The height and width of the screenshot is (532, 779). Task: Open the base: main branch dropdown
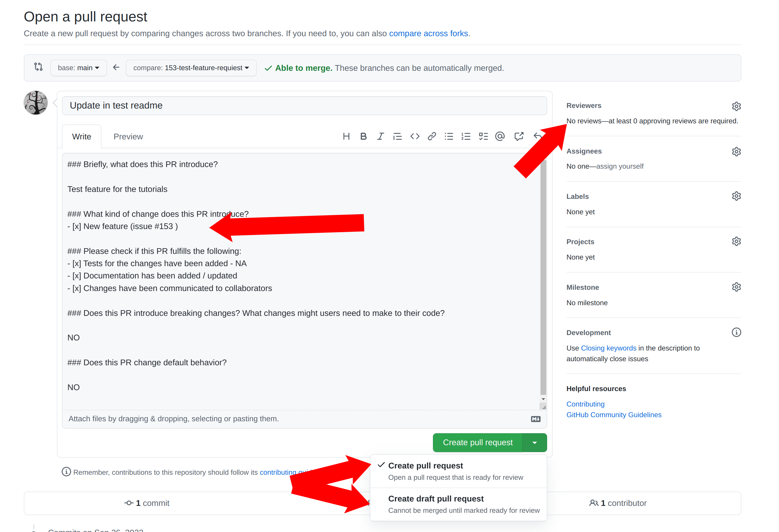coord(78,68)
